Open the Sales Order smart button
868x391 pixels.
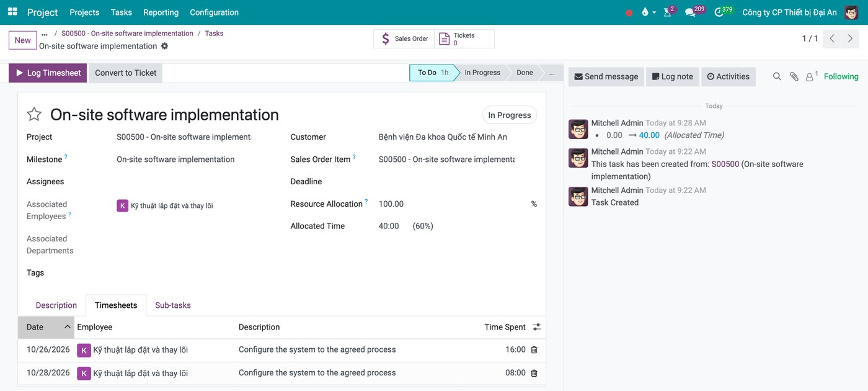pyautogui.click(x=404, y=38)
